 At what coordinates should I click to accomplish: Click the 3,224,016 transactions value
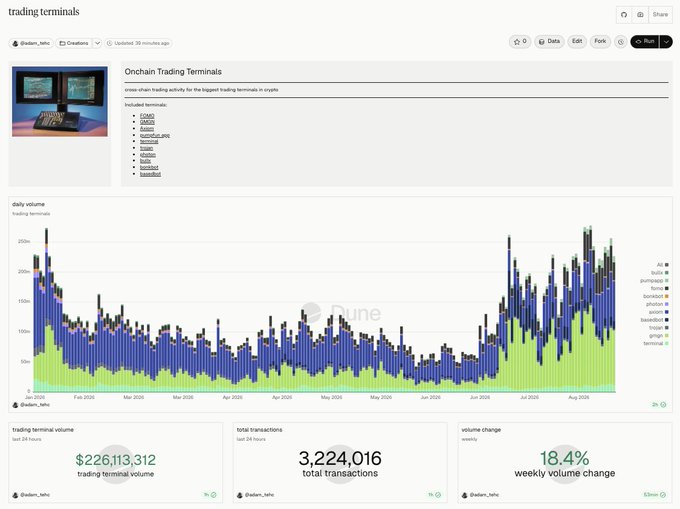pyautogui.click(x=340, y=458)
